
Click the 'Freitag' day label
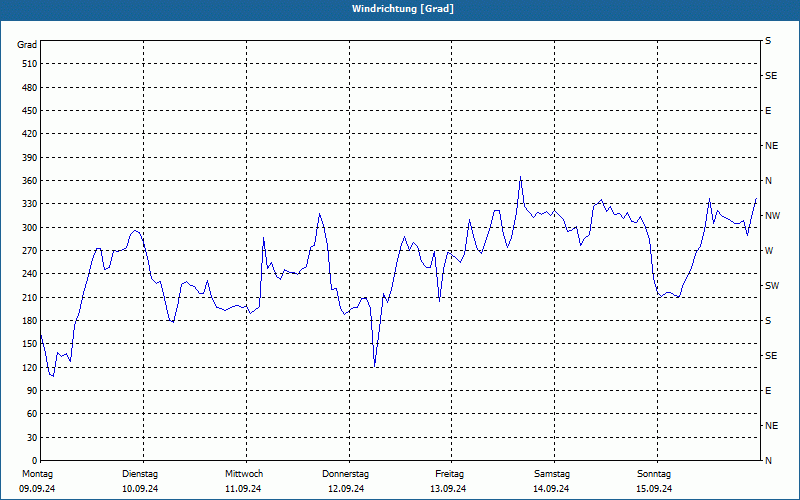(x=449, y=474)
